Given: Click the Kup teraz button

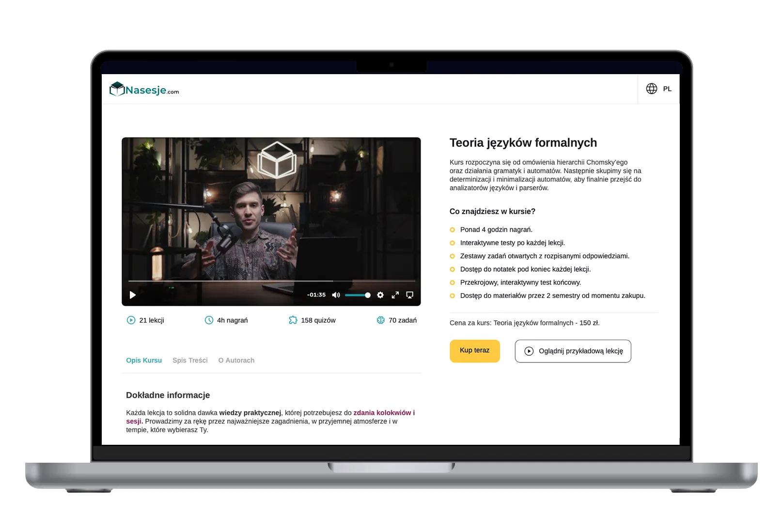Looking at the screenshot, I should [475, 351].
